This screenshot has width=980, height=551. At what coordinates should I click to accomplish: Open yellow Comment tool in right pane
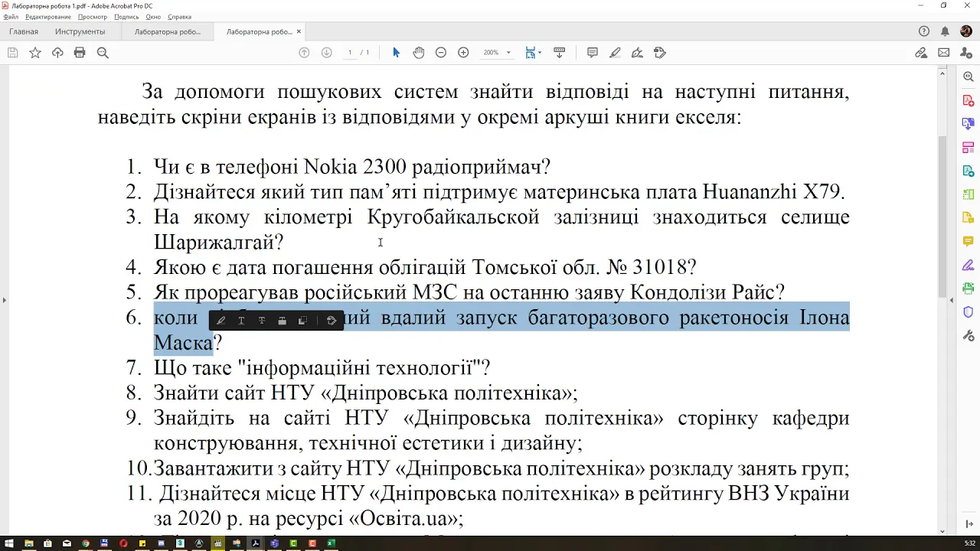pyautogui.click(x=968, y=241)
